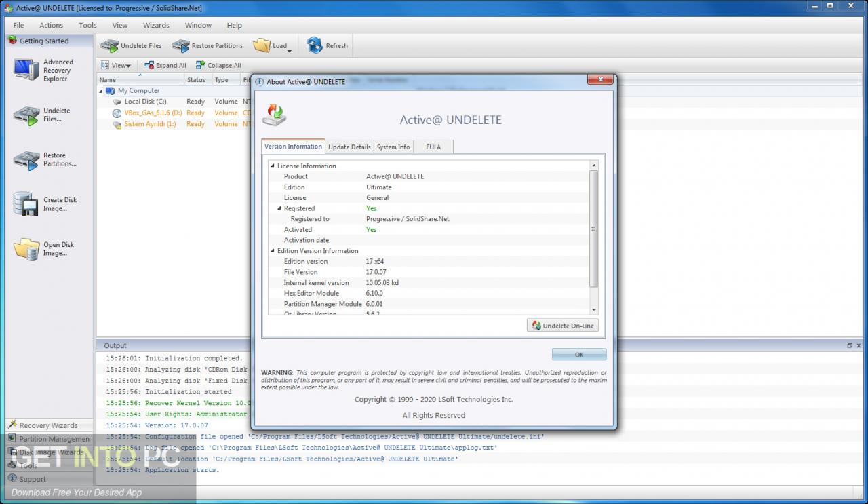The width and height of the screenshot is (868, 504).
Task: Collapse All tree nodes
Action: 218,65
